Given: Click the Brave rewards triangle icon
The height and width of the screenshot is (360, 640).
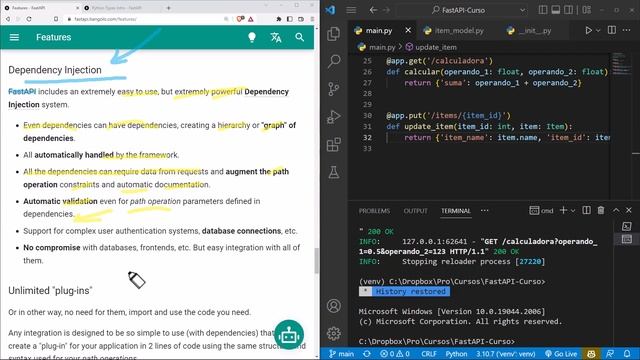Looking at the screenshot, I should pos(251,19).
